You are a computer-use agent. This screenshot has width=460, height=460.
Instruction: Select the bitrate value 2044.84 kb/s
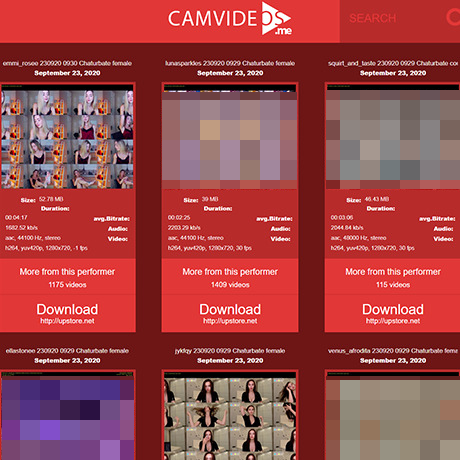[x=347, y=228]
